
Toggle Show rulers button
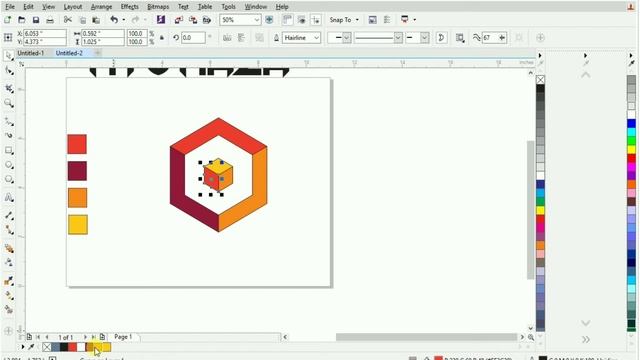pyautogui.click(x=287, y=20)
